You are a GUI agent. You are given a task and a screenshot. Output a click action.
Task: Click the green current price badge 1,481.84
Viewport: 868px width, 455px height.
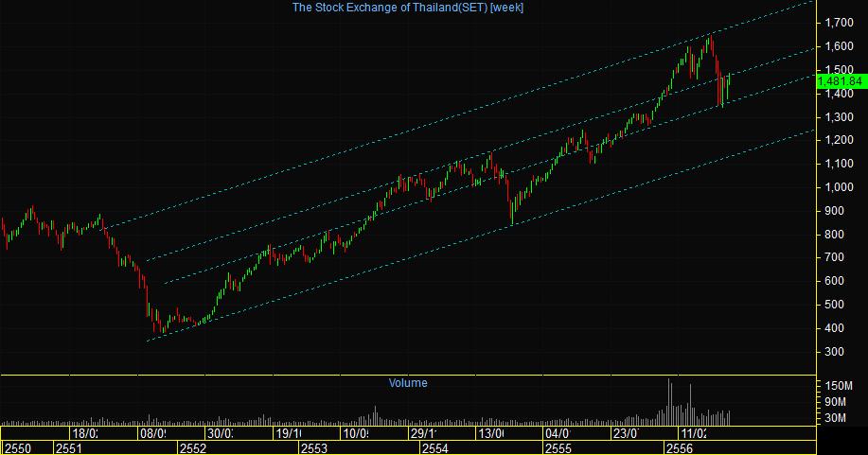841,81
